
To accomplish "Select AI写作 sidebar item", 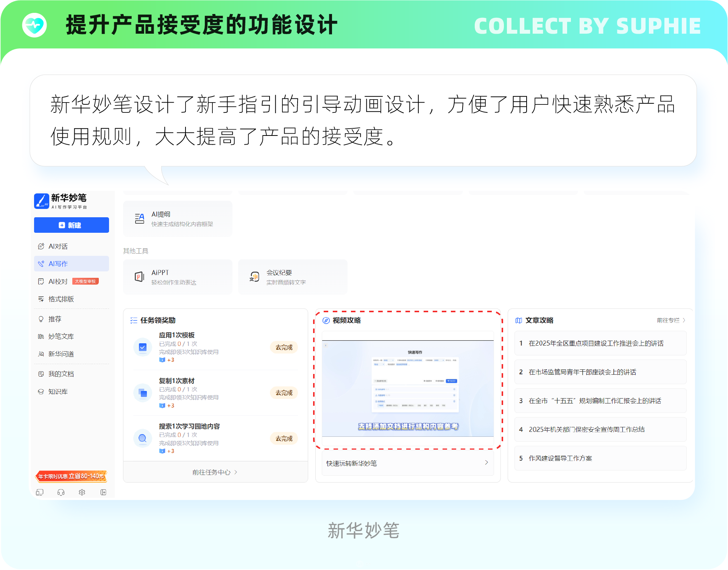I will (58, 264).
